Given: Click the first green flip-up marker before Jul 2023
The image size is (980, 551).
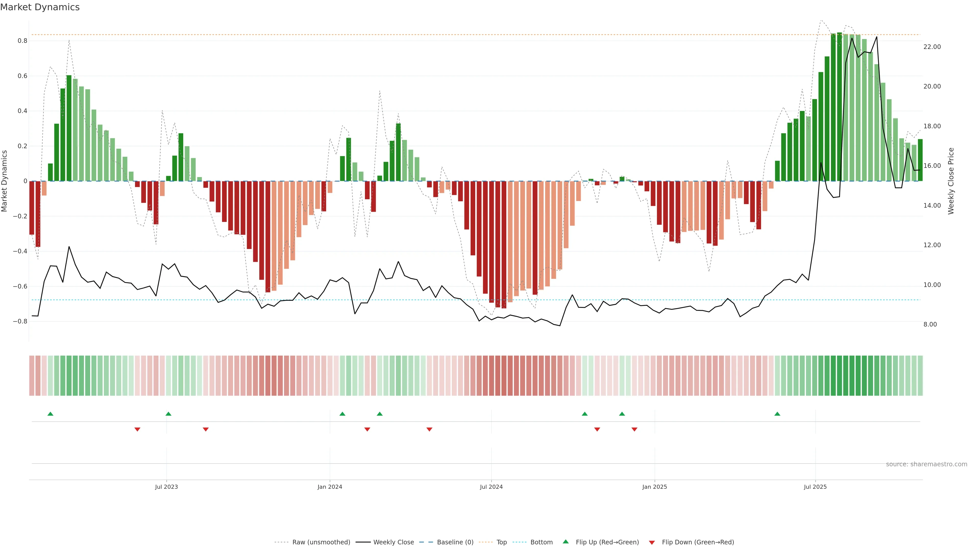Looking at the screenshot, I should (50, 414).
